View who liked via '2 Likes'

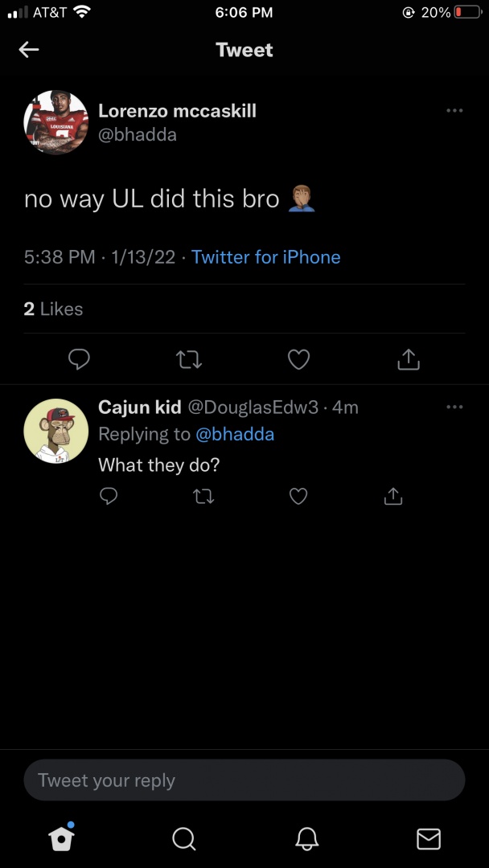pyautogui.click(x=54, y=309)
